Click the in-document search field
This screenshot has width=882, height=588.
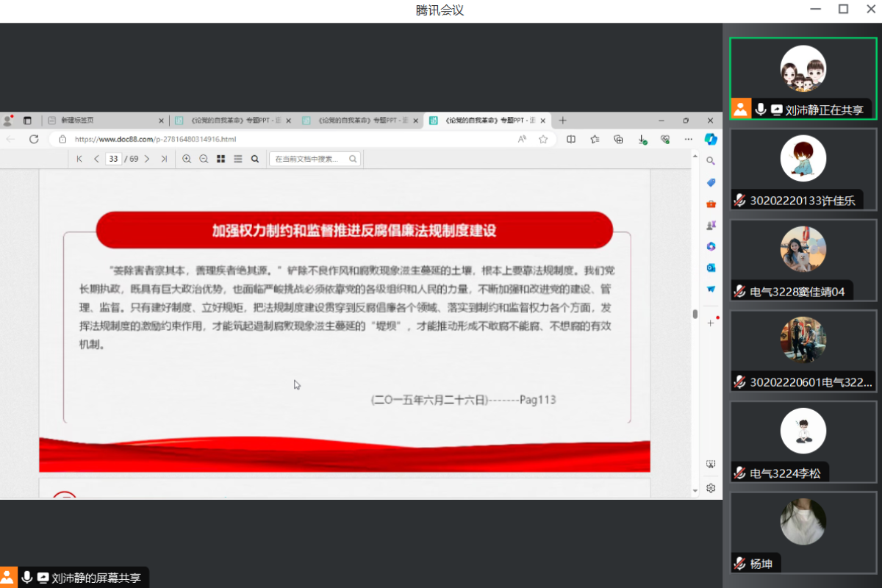pos(309,159)
